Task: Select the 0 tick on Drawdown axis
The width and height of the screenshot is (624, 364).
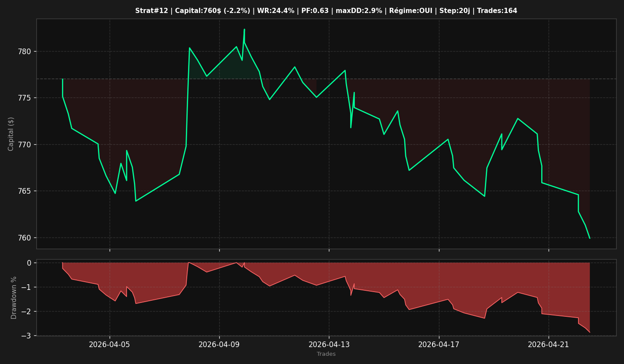Action: [x=29, y=263]
